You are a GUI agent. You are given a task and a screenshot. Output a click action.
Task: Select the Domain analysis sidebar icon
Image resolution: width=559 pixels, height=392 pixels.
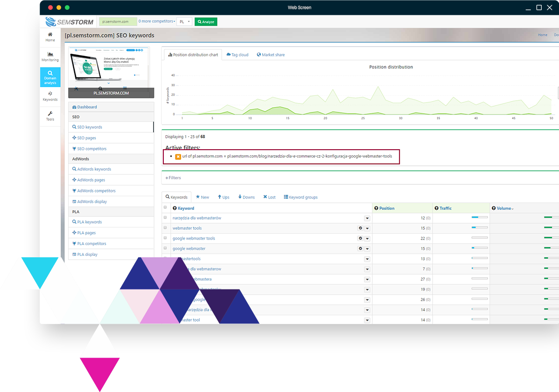[x=50, y=77]
